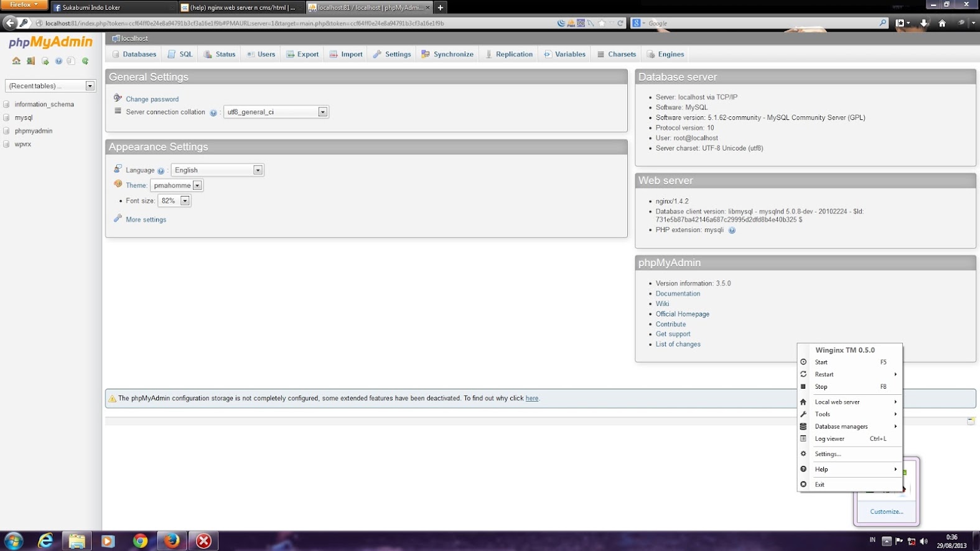
Task: Click the Firefox back arrow button
Action: (x=10, y=23)
